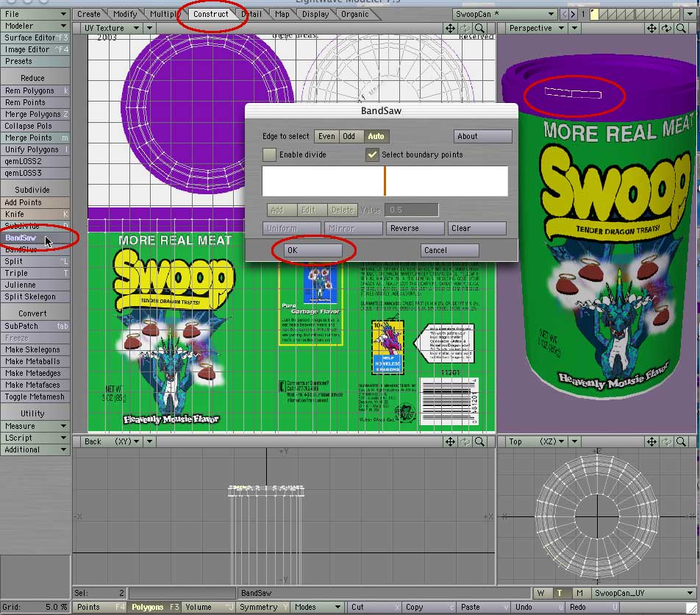This screenshot has height=615, width=700.
Task: Click the About button in BandSaw
Action: coord(482,136)
